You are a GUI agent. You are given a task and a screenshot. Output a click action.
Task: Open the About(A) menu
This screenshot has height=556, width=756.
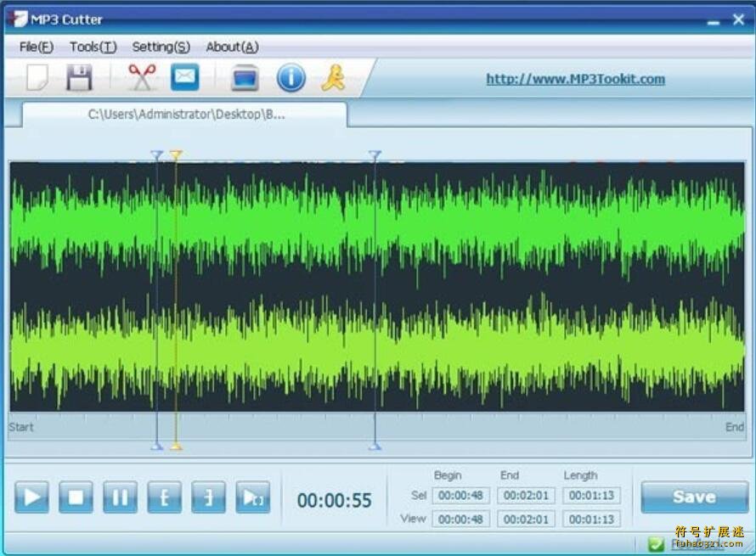click(x=233, y=47)
